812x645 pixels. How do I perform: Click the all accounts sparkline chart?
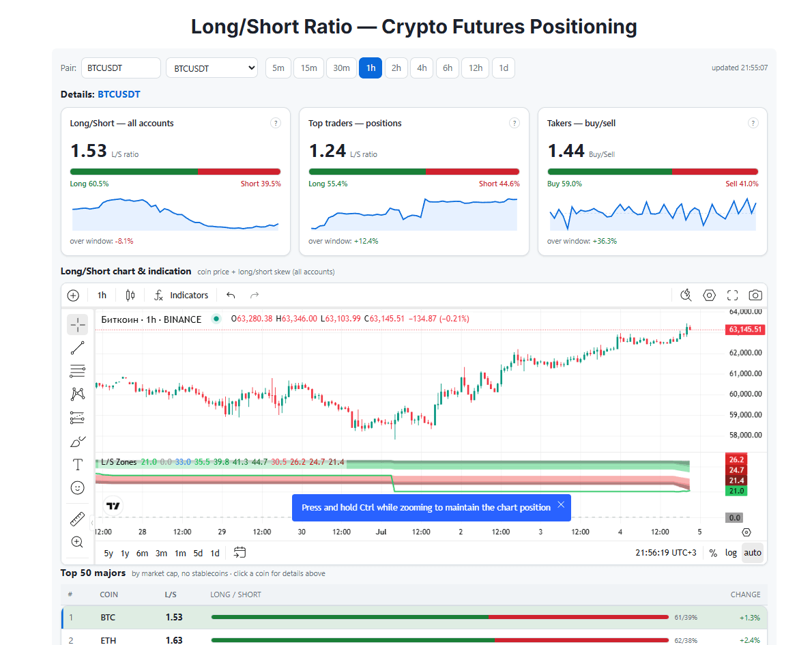[x=175, y=214]
